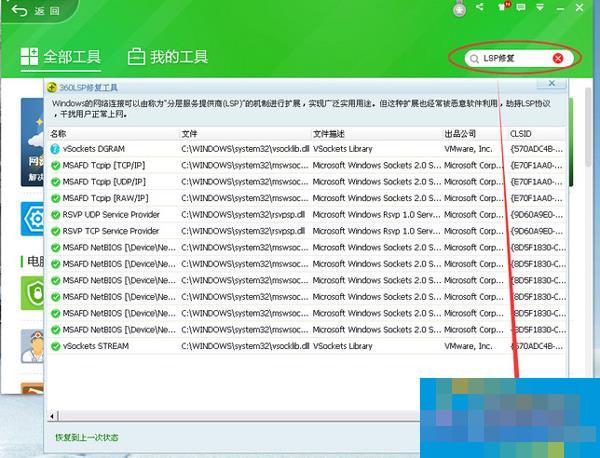Click the 恢复到上一次状态 link
This screenshot has height=458, width=600.
[87, 437]
